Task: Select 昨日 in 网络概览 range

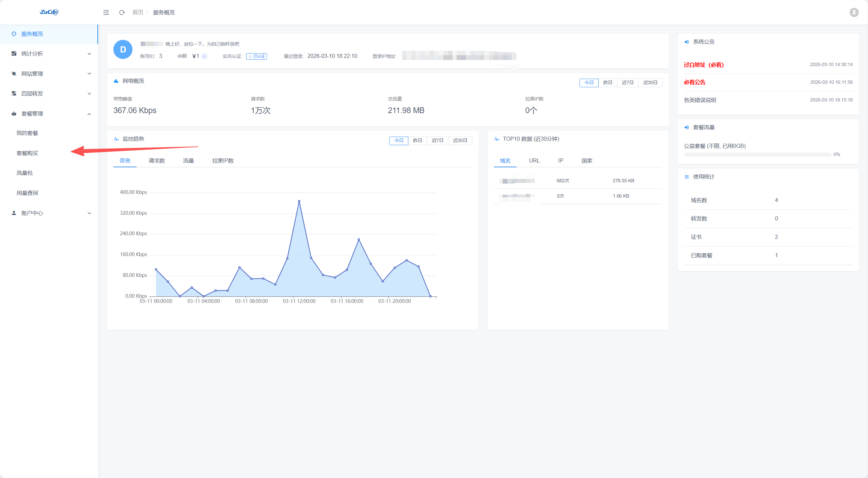Action: point(607,83)
